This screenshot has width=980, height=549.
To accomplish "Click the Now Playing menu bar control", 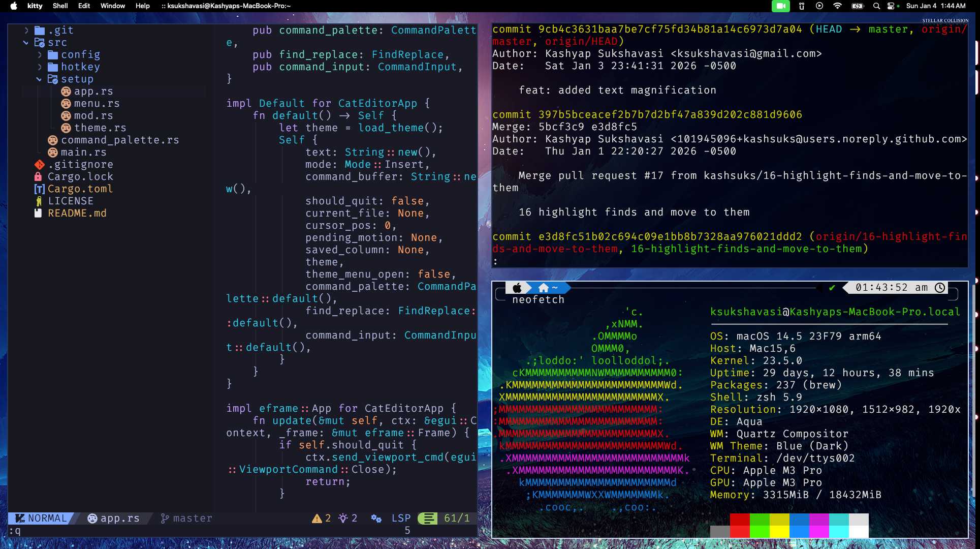I will (x=819, y=6).
